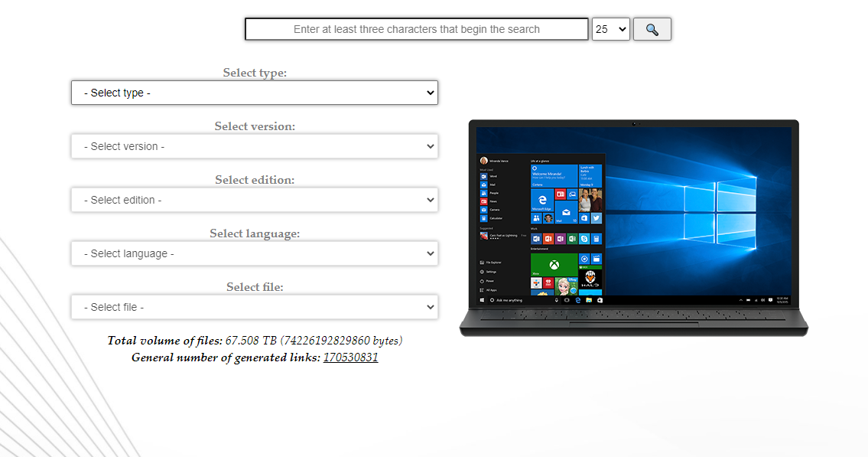Click the magnifying glass search button

(x=652, y=29)
